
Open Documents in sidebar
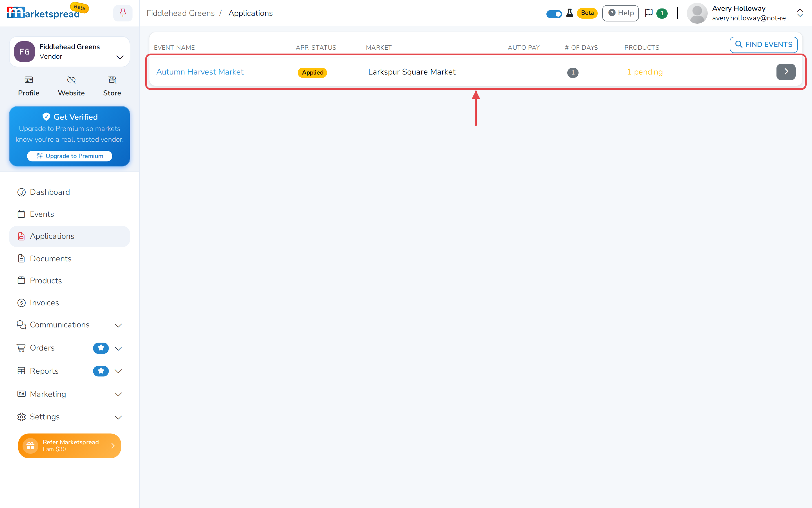pos(69,258)
